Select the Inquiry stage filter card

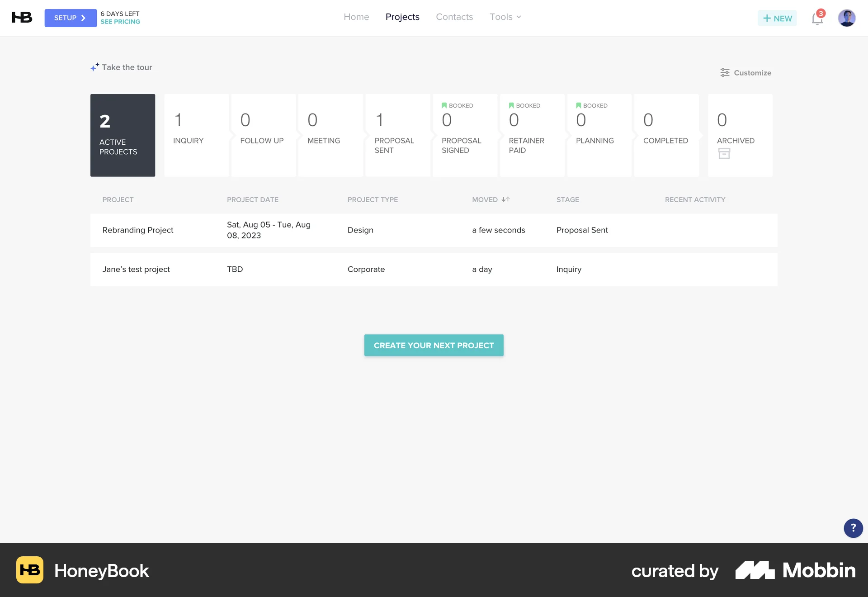tap(196, 135)
